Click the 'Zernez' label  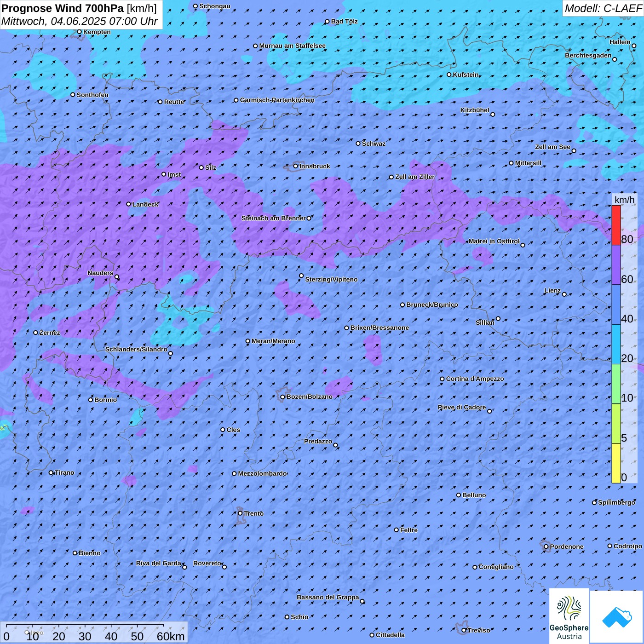50,333
